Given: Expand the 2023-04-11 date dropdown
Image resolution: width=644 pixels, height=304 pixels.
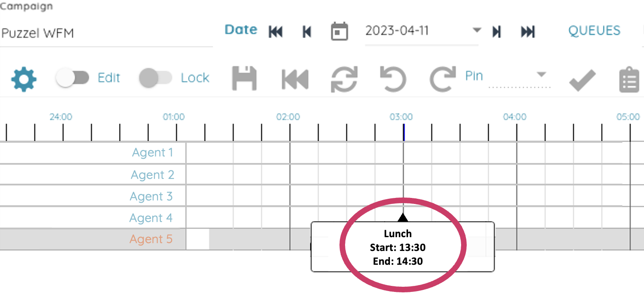Looking at the screenshot, I should pyautogui.click(x=476, y=30).
